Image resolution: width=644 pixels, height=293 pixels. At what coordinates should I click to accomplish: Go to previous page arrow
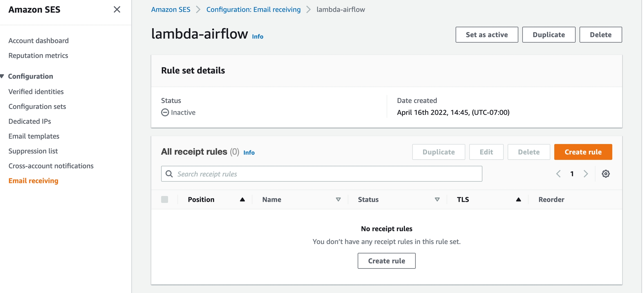click(x=558, y=174)
